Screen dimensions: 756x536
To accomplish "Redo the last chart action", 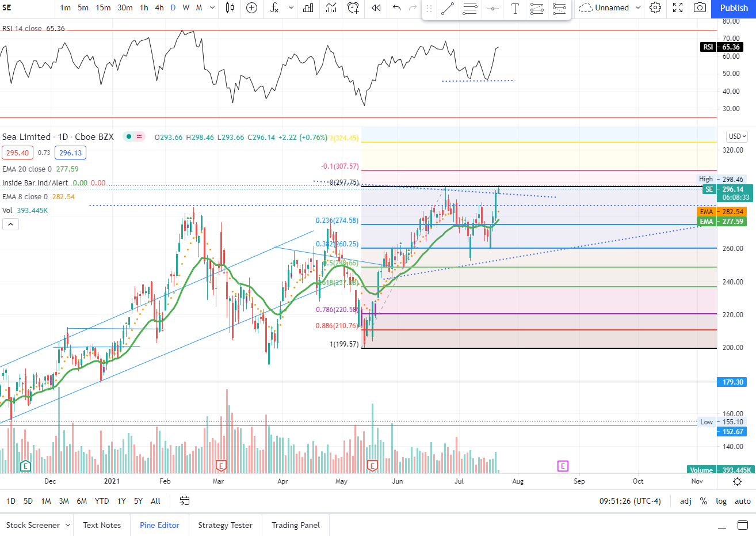I will pyautogui.click(x=413, y=7).
